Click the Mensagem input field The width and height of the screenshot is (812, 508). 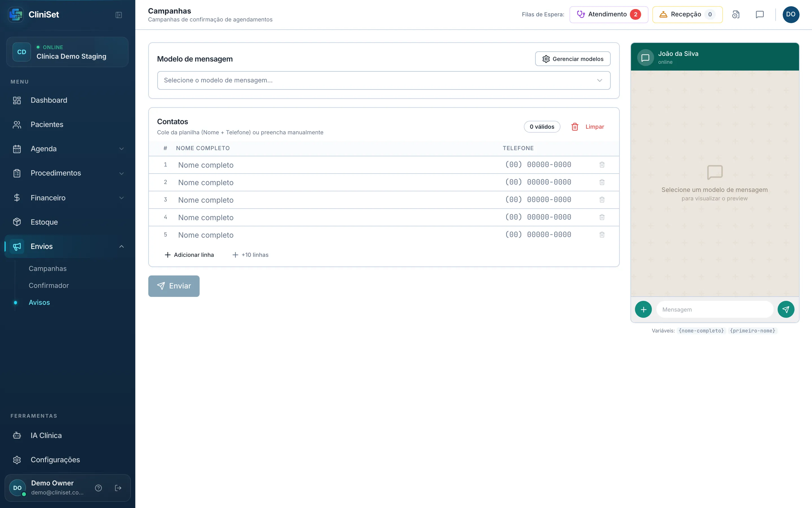coord(715,309)
